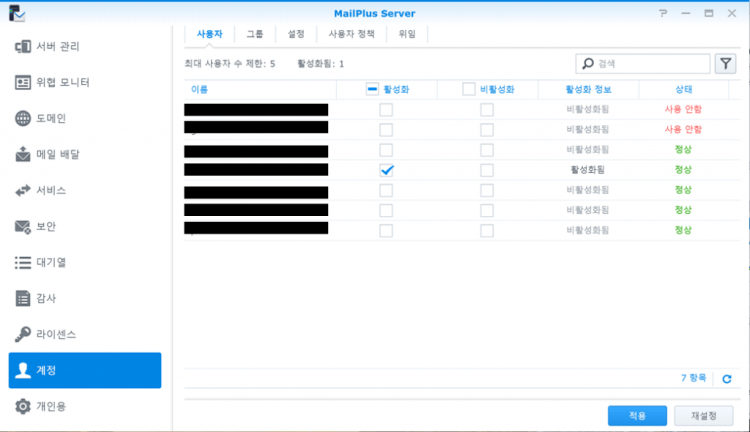Viewport: 750px width, 432px height.
Task: Click the 서비스 arrows icon
Action: 23,190
